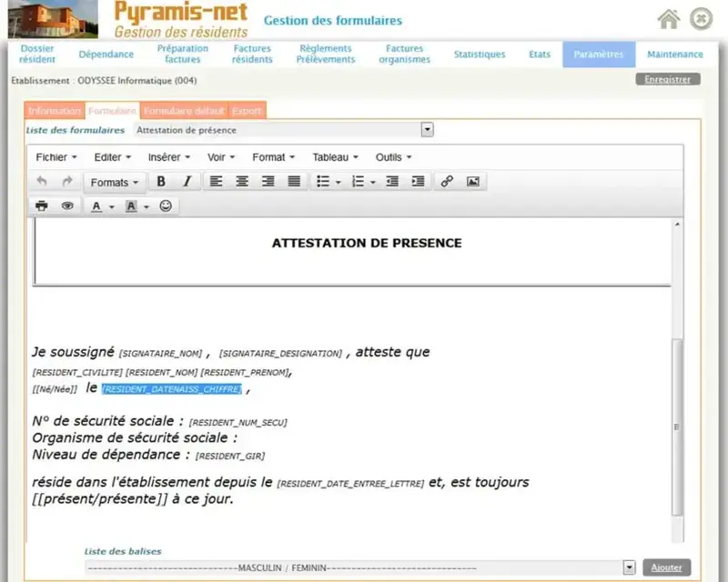Switch to the Formulaire défaut tab
Image resolution: width=728 pixels, height=582 pixels.
pos(183,111)
